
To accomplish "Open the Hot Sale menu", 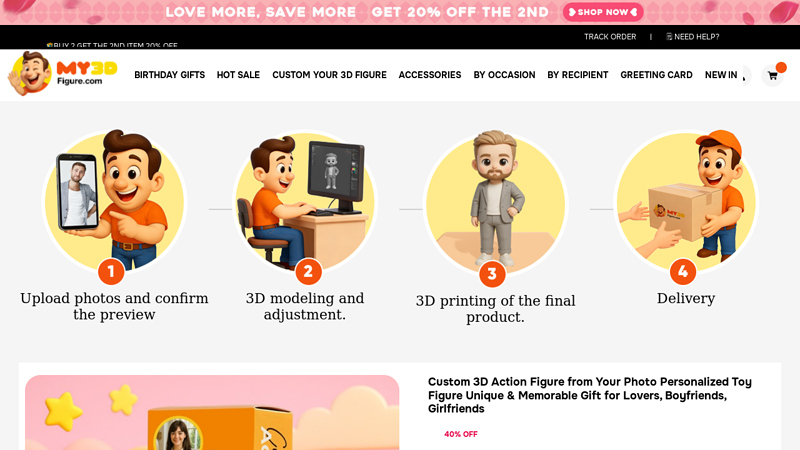I will (238, 75).
